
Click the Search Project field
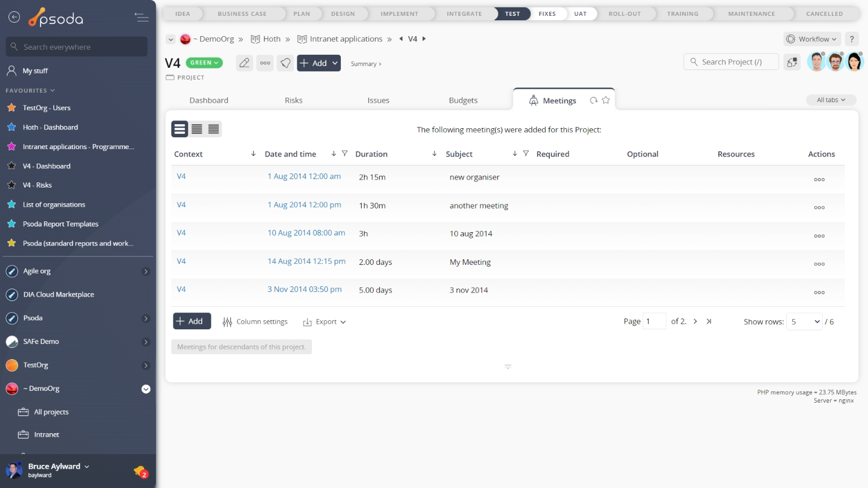731,62
